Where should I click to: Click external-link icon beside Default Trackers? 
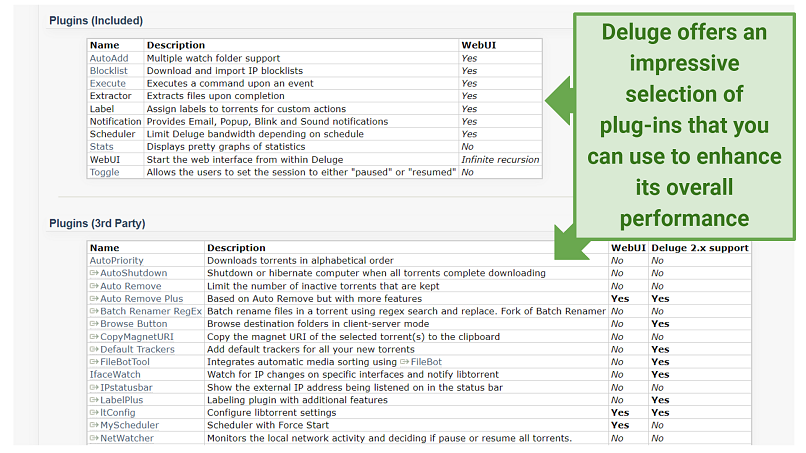click(94, 349)
